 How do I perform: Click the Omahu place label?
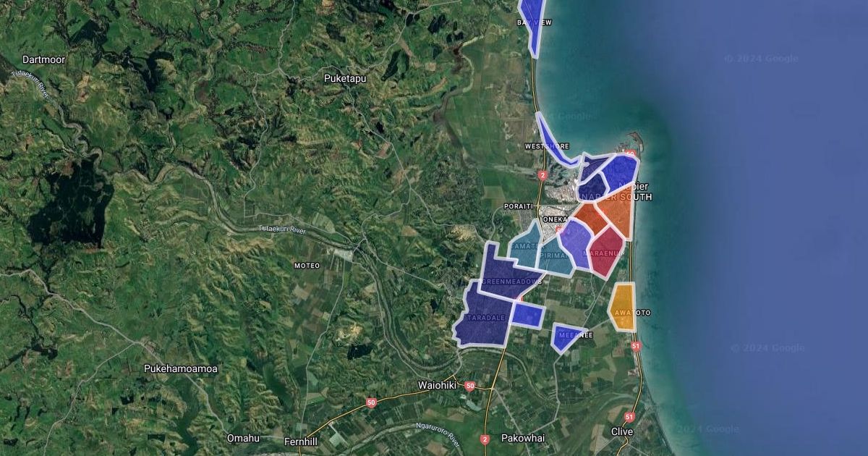click(x=243, y=438)
